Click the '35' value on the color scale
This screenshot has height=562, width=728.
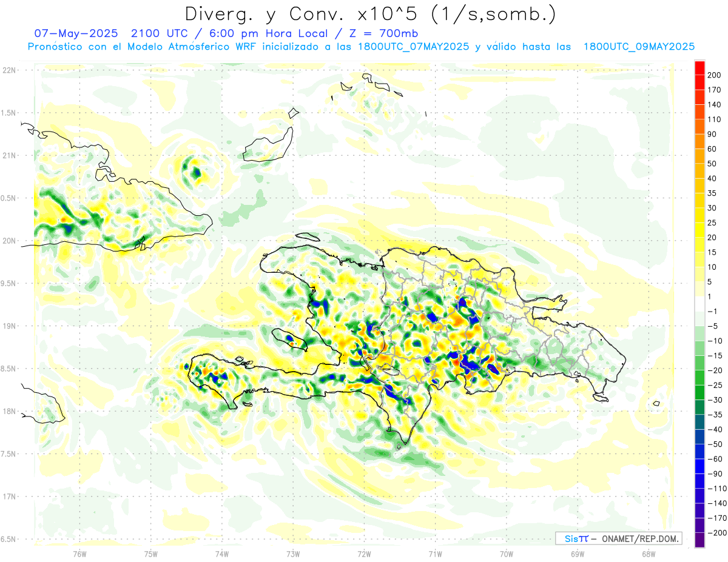click(x=713, y=193)
